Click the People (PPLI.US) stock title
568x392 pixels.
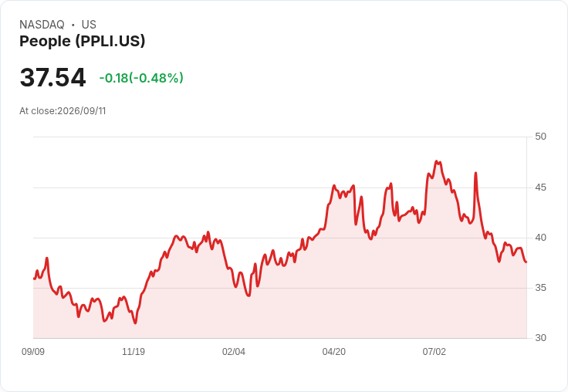(83, 41)
